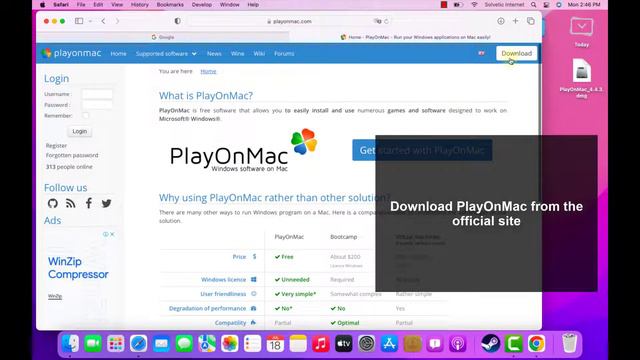Open the Trash in the Dock
640x360 pixels.
(569, 343)
